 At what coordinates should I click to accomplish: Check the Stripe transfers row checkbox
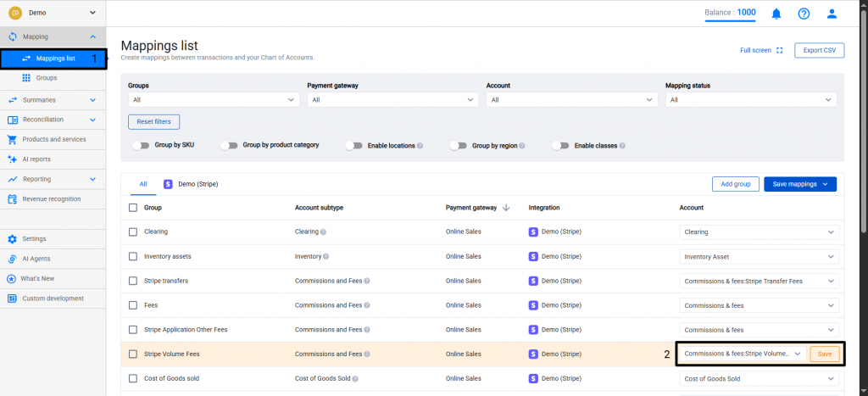click(132, 281)
